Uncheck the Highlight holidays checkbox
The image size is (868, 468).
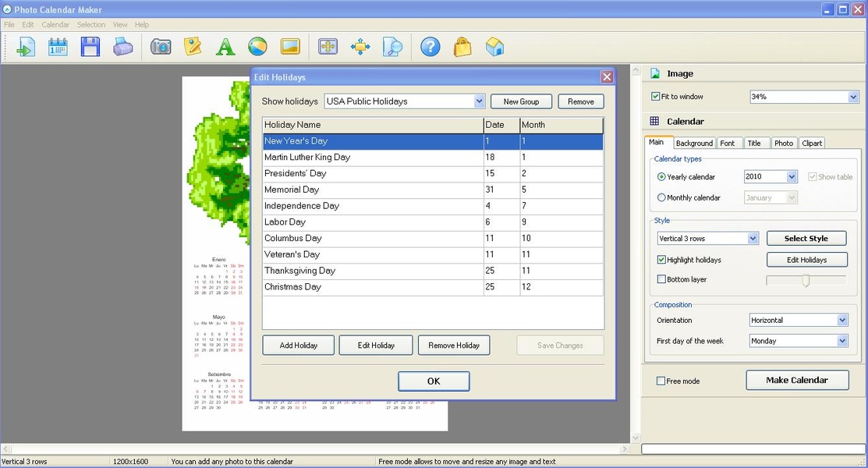pyautogui.click(x=661, y=259)
